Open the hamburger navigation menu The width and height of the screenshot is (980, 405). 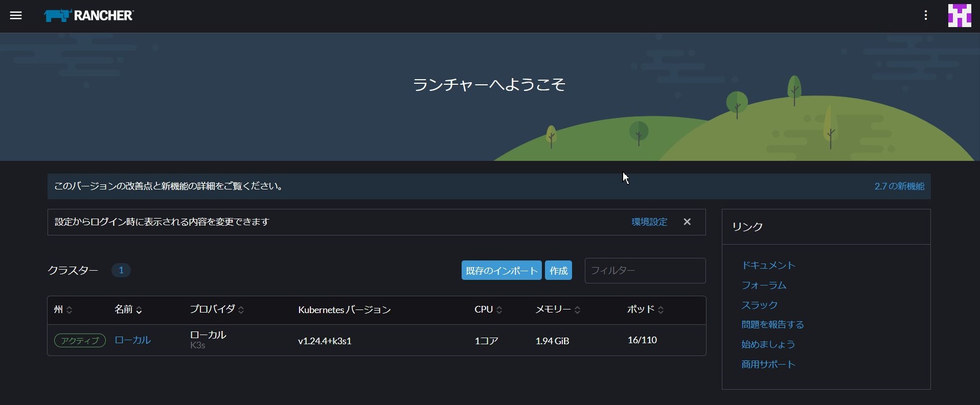[x=16, y=15]
